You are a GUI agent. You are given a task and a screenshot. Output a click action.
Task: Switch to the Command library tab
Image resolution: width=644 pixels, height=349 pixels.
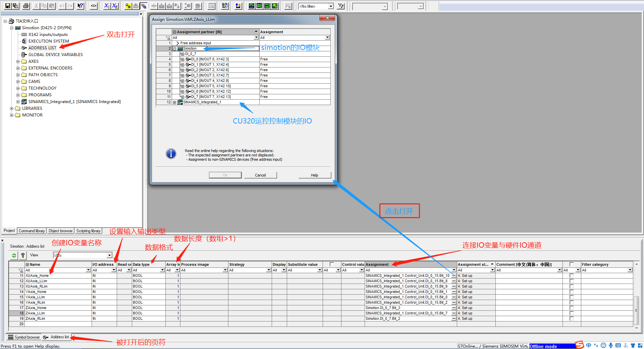click(31, 231)
